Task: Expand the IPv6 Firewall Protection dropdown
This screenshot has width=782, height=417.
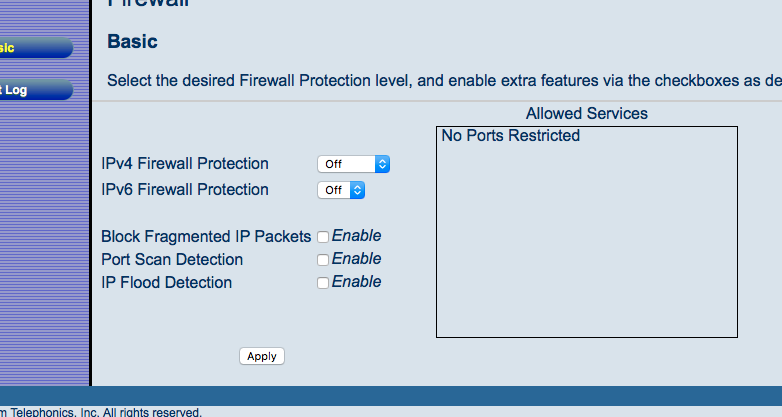Action: [341, 190]
